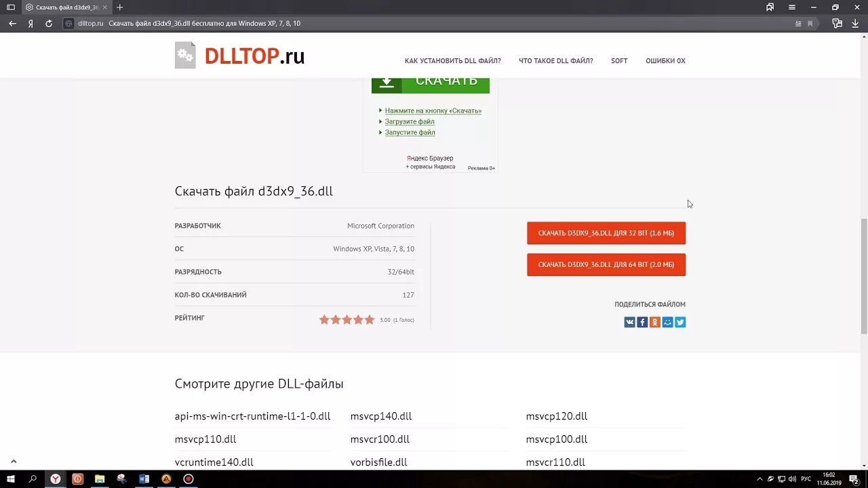Share file via Facebook icon
This screenshot has width=868, height=488.
(x=642, y=323)
